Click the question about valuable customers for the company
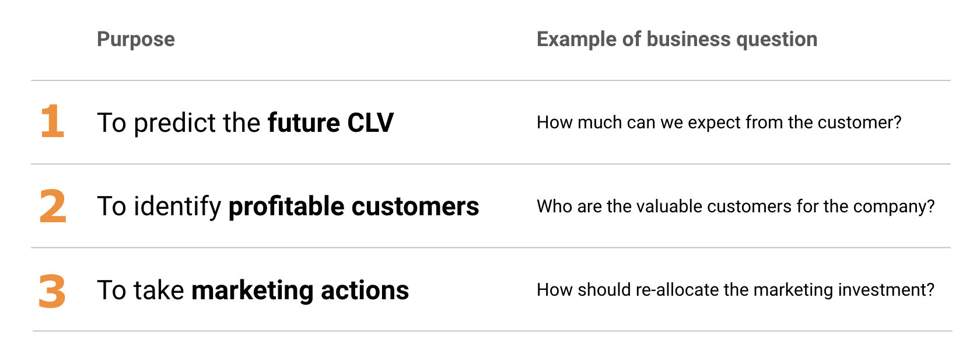 (x=735, y=206)
